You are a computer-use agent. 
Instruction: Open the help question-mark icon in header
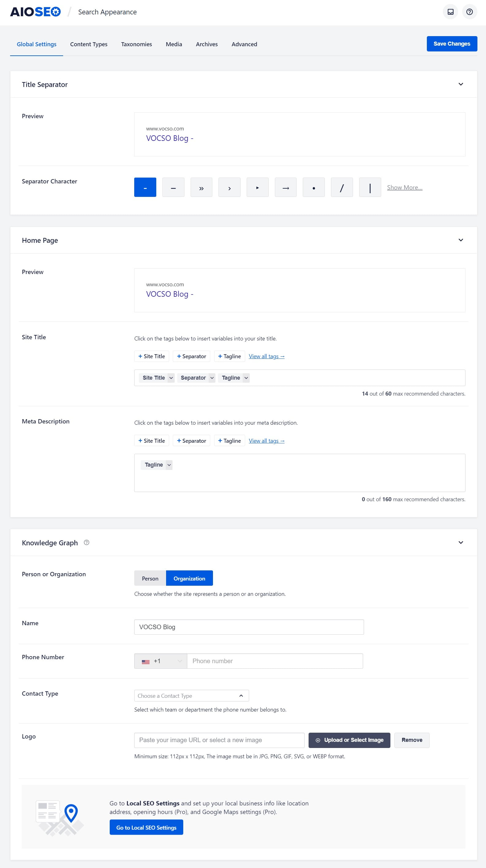[469, 12]
